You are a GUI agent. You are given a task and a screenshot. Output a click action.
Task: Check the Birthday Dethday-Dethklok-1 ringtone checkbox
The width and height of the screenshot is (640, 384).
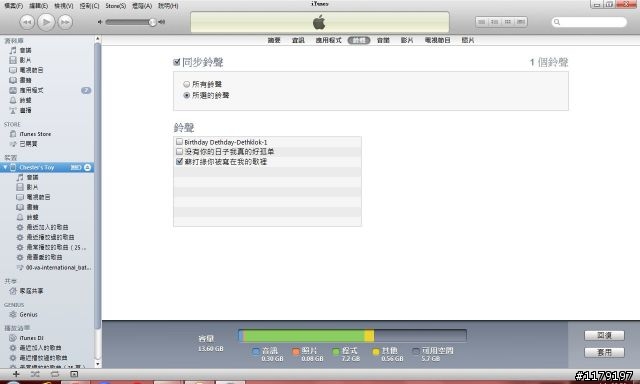point(179,142)
